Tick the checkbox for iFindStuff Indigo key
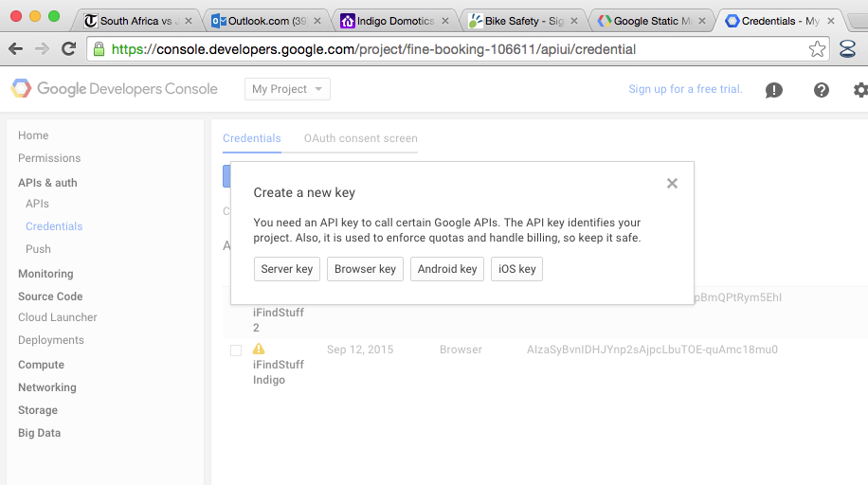Screen dimensions: 868x485 (236, 350)
